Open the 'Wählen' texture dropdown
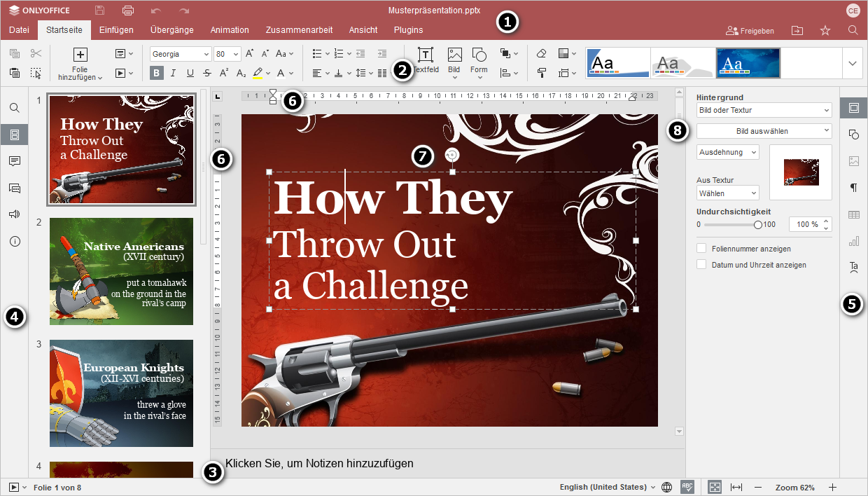Screen dimensions: 868x496 click(728, 193)
